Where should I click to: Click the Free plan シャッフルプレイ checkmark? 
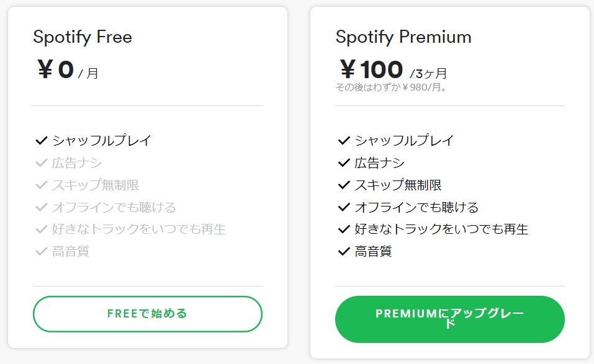(42, 141)
